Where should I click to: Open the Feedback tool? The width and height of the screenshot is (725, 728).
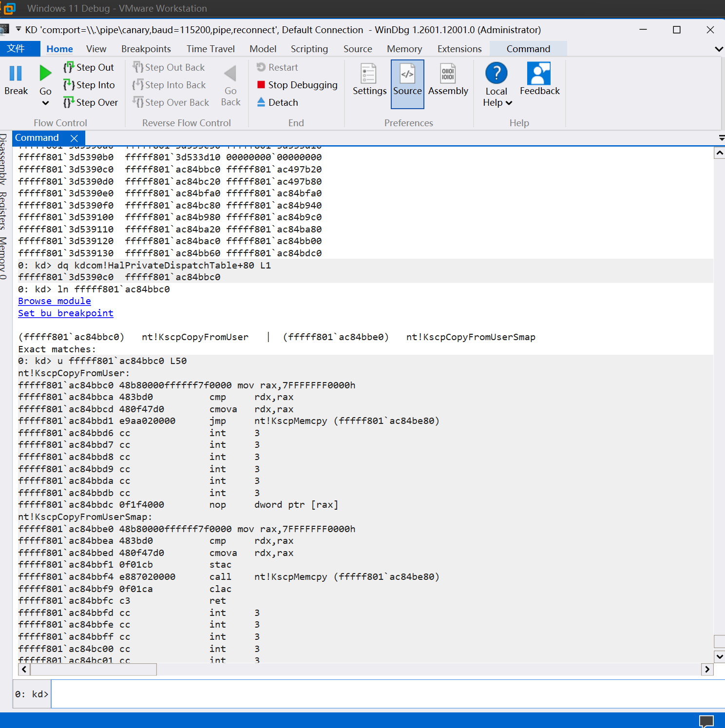coord(539,79)
